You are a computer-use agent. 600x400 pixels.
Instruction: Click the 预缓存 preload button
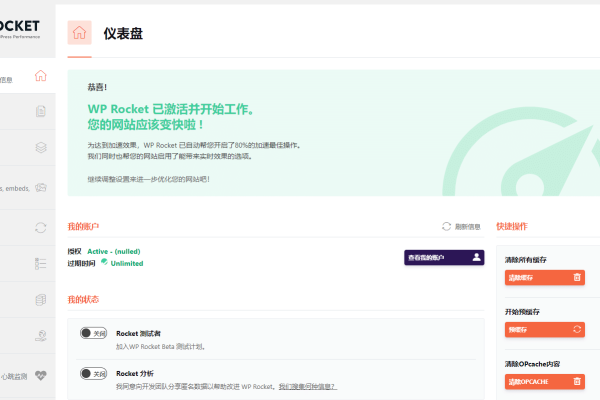pos(543,329)
